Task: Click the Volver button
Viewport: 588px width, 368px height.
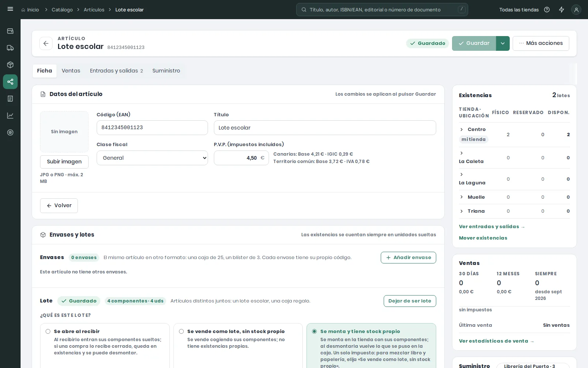Action: [x=59, y=206]
